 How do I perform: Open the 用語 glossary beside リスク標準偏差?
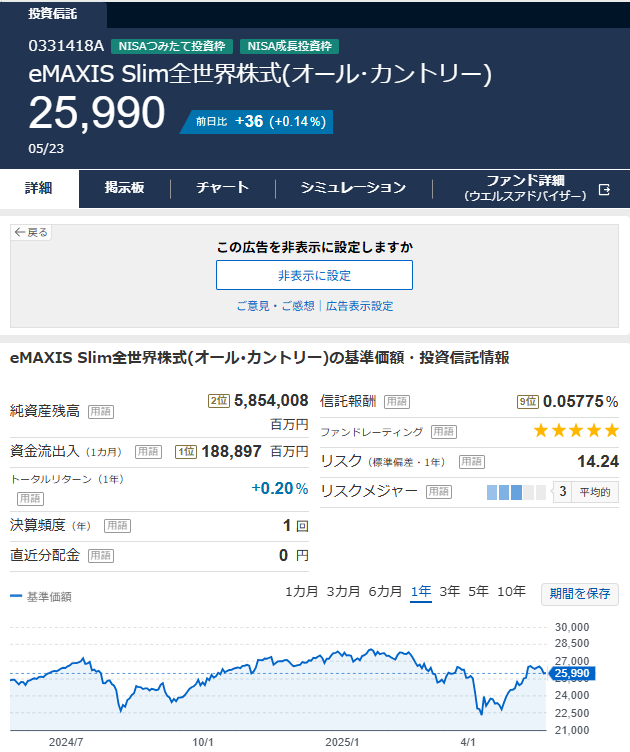coord(472,462)
